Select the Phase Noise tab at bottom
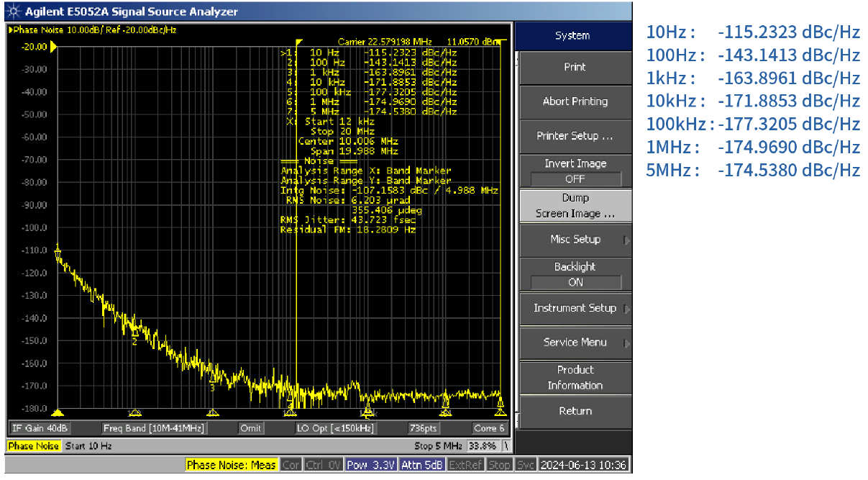Screen dimensions: 868x480 pos(34,446)
